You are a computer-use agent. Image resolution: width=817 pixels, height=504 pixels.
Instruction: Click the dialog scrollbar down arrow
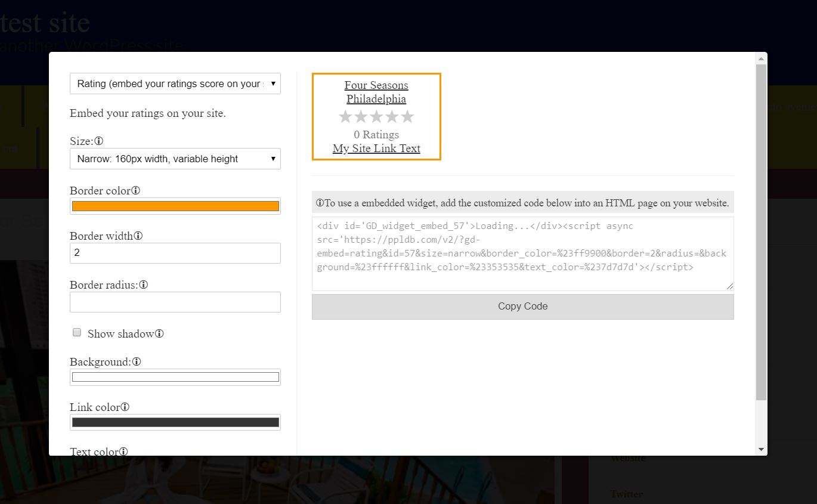click(x=761, y=449)
